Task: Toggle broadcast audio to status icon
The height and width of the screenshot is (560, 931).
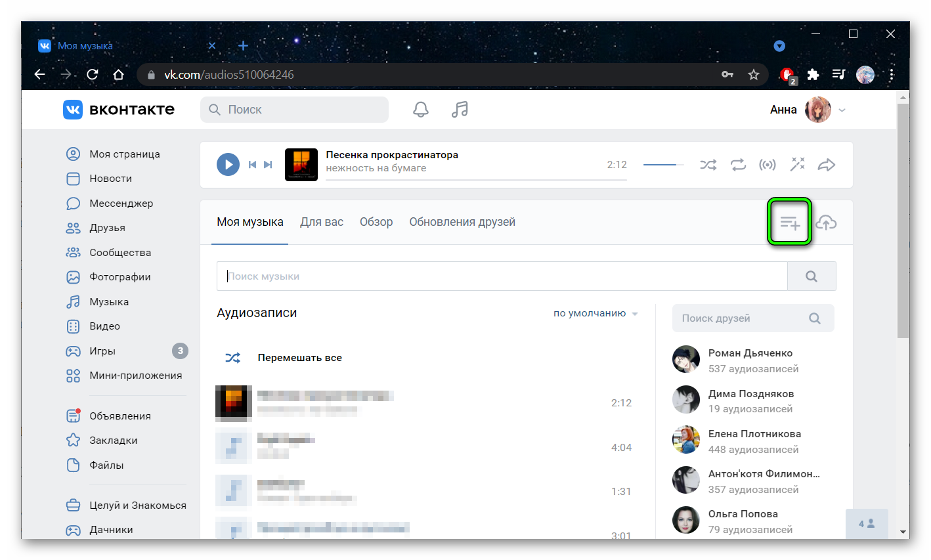Action: click(x=767, y=165)
